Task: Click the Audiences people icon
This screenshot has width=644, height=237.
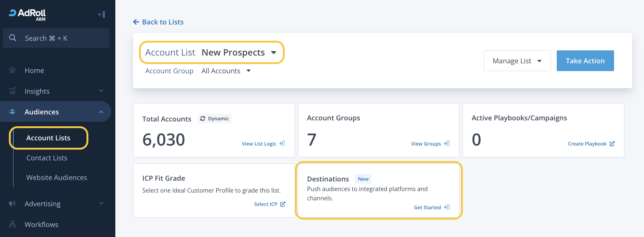Action: pyautogui.click(x=13, y=111)
